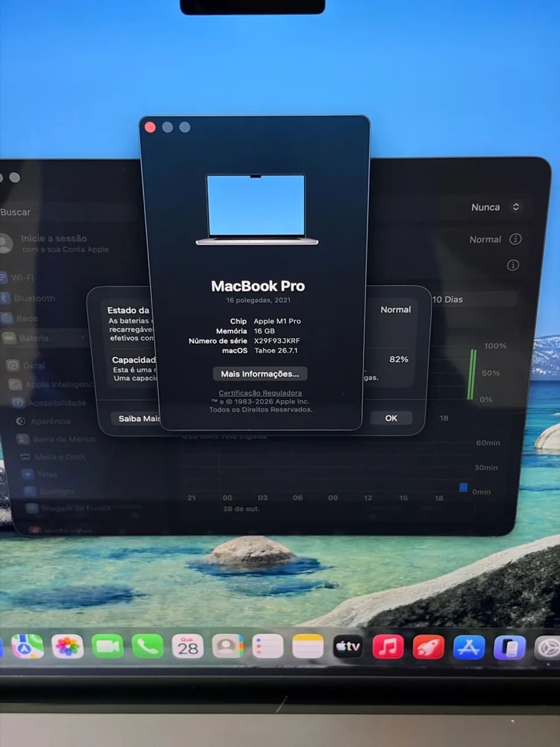Open the Certificação Reguladora link
This screenshot has width=560, height=747.
tap(260, 393)
